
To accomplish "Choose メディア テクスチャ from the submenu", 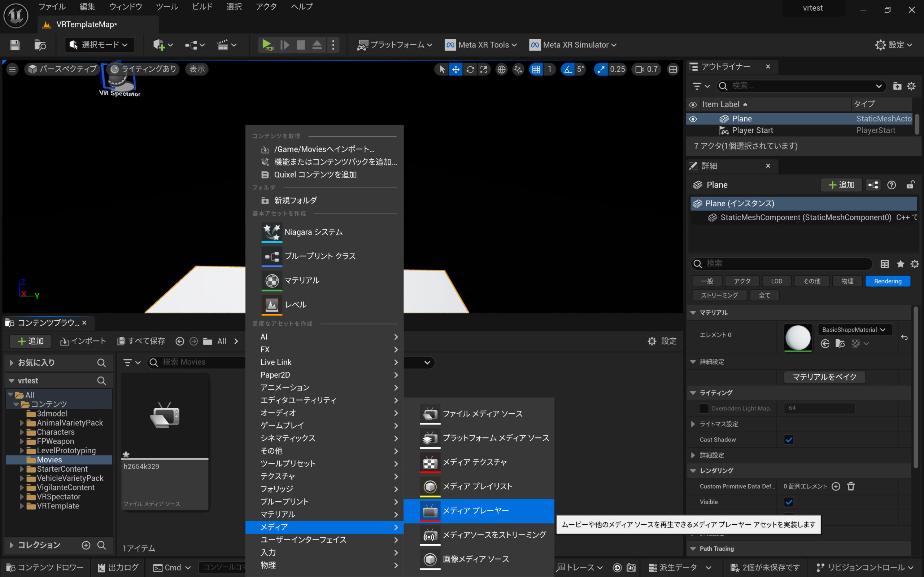I will click(475, 462).
